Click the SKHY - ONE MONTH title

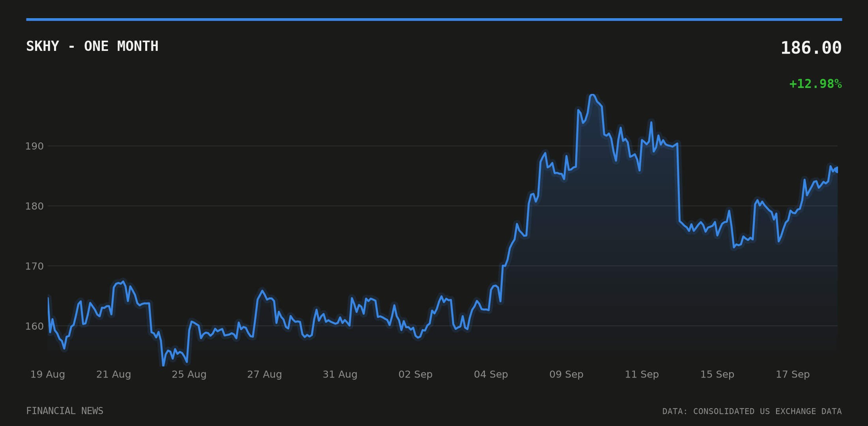(92, 47)
